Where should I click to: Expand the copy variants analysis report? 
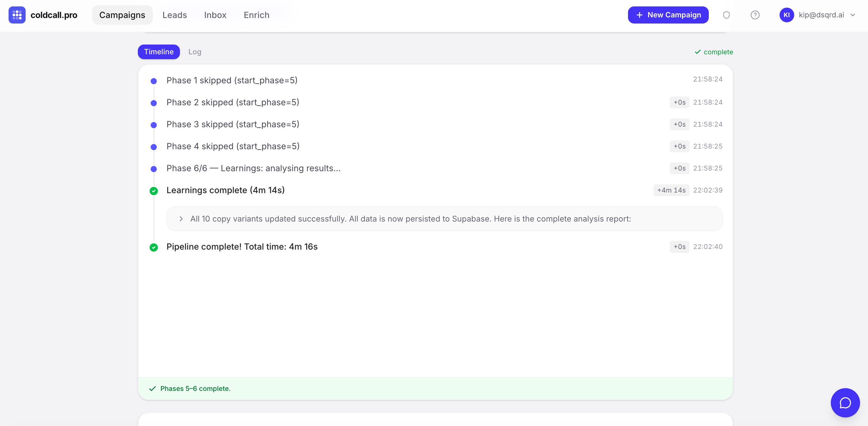coord(181,219)
